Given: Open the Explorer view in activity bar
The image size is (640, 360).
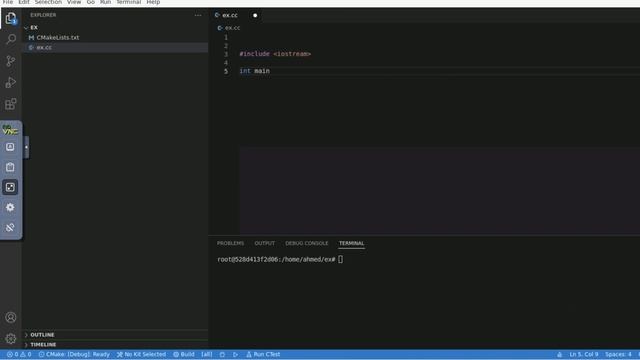Looking at the screenshot, I should (11, 18).
